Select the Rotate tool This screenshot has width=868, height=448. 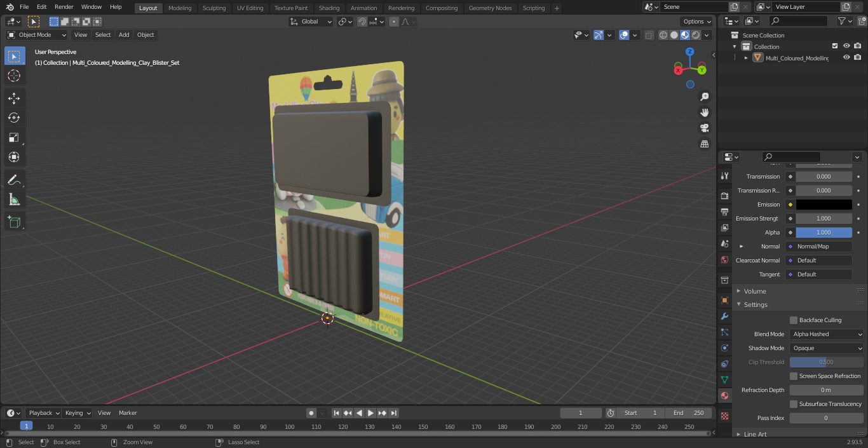[x=14, y=118]
